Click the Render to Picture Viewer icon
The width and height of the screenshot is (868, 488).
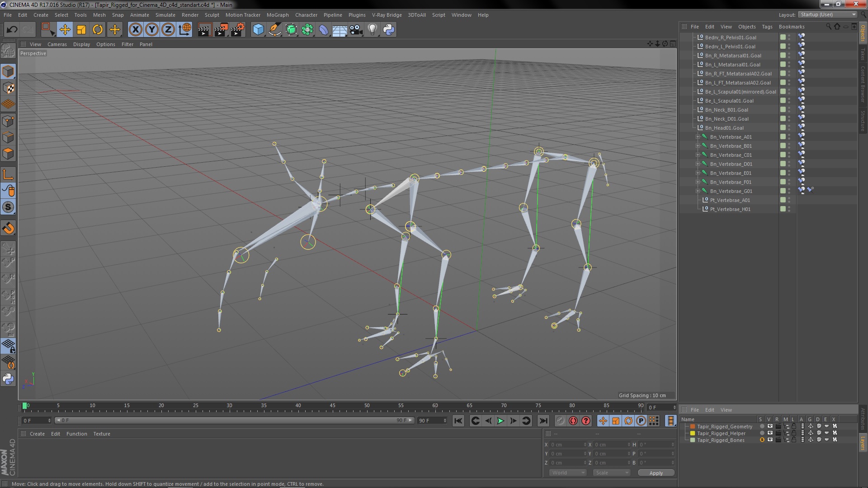[221, 30]
